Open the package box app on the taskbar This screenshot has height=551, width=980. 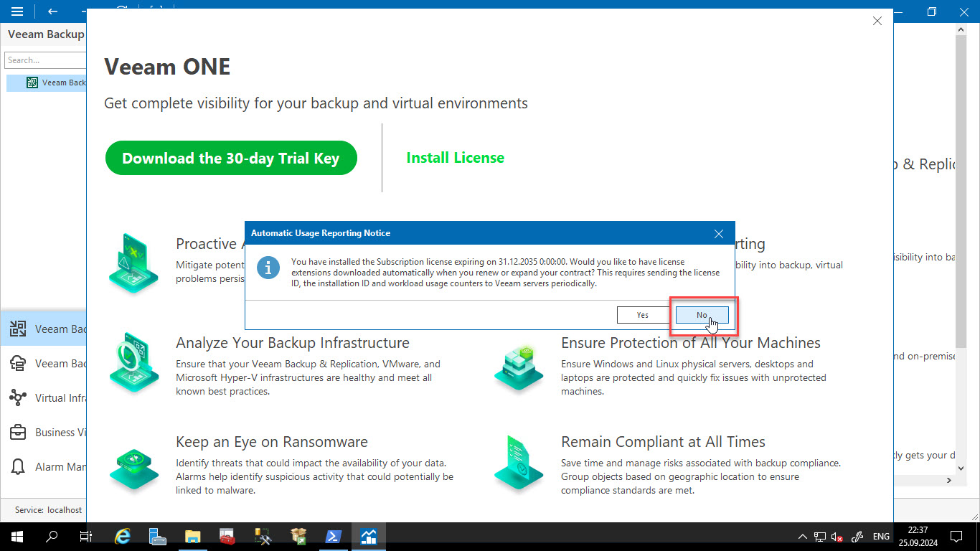(298, 536)
